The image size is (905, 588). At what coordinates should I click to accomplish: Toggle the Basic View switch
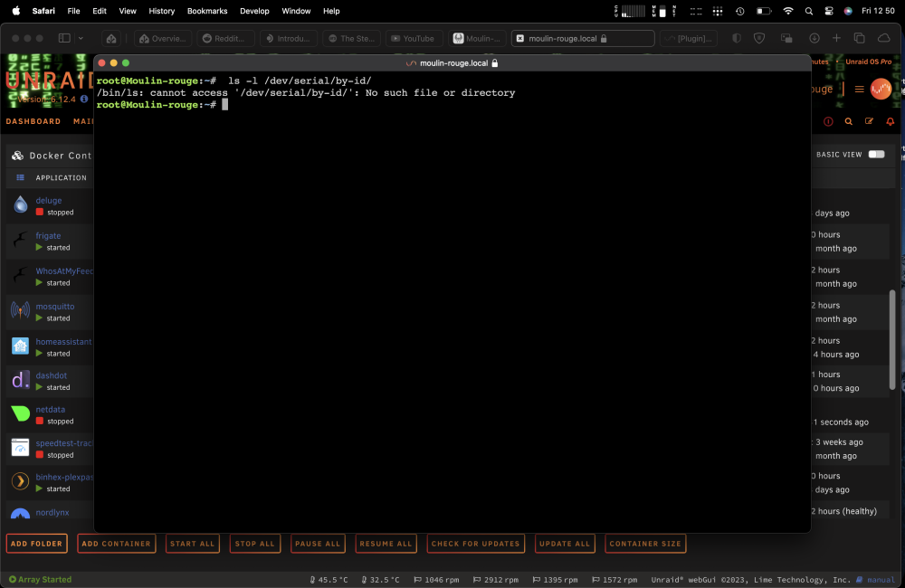coord(876,154)
